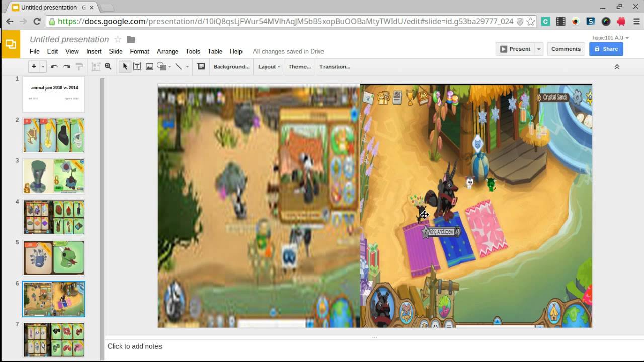Click the film strip extension icon
Image resolution: width=644 pixels, height=362 pixels.
click(560, 21)
